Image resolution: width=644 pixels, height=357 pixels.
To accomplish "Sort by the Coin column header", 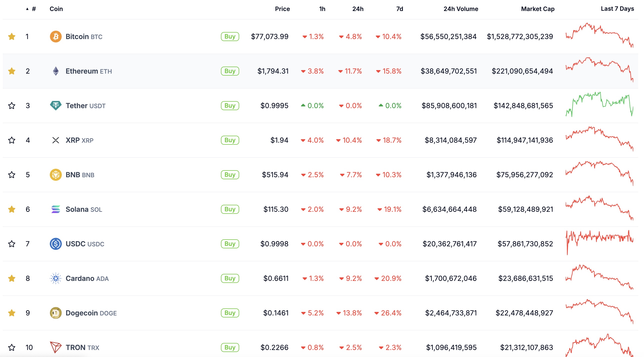I will point(56,9).
